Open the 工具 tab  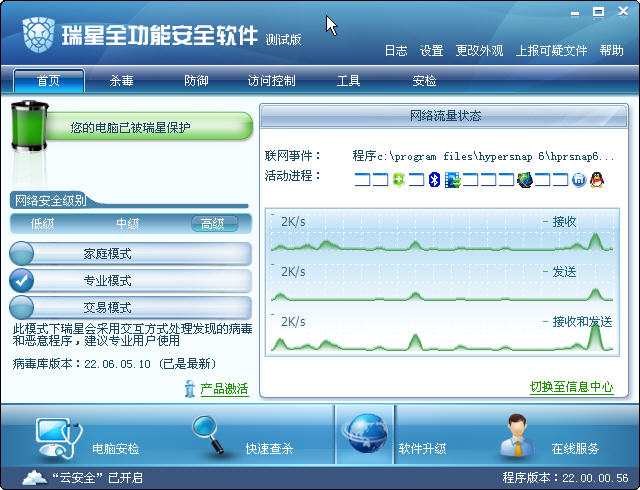(x=348, y=80)
